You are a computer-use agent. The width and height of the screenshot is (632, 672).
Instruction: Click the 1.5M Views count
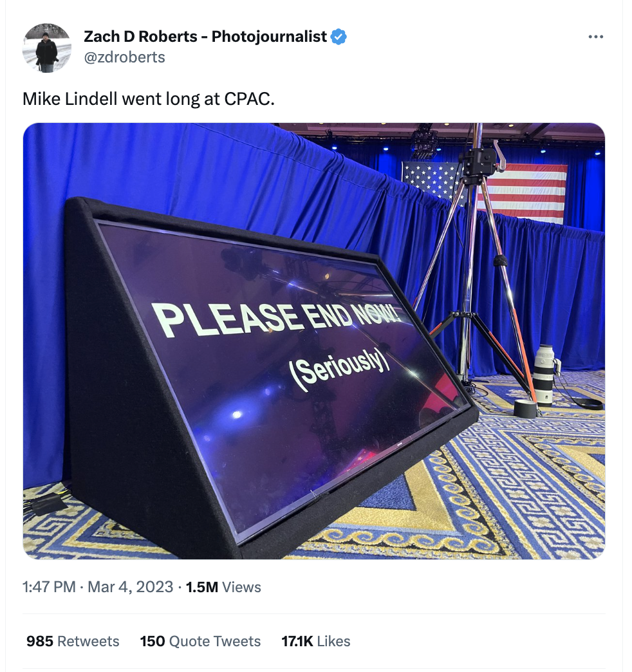[223, 587]
